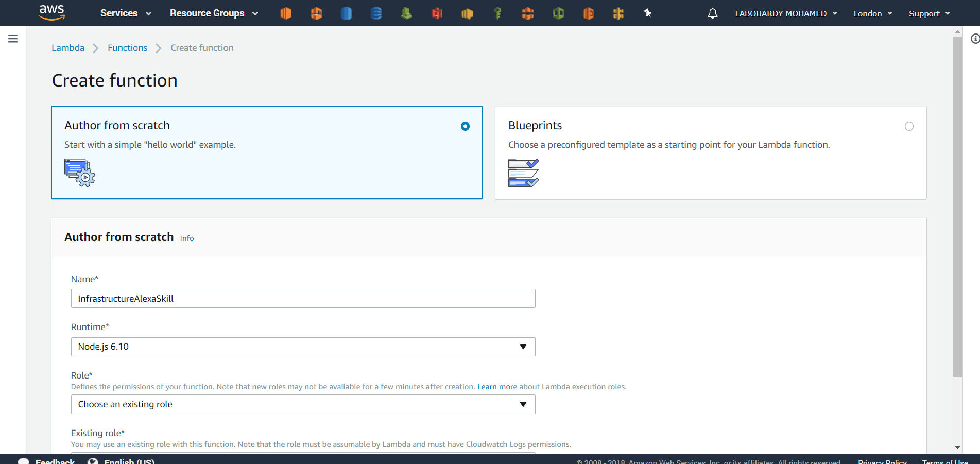This screenshot has height=464, width=980.
Task: Open the orange play-arrow service shortcut icon
Action: point(588,13)
